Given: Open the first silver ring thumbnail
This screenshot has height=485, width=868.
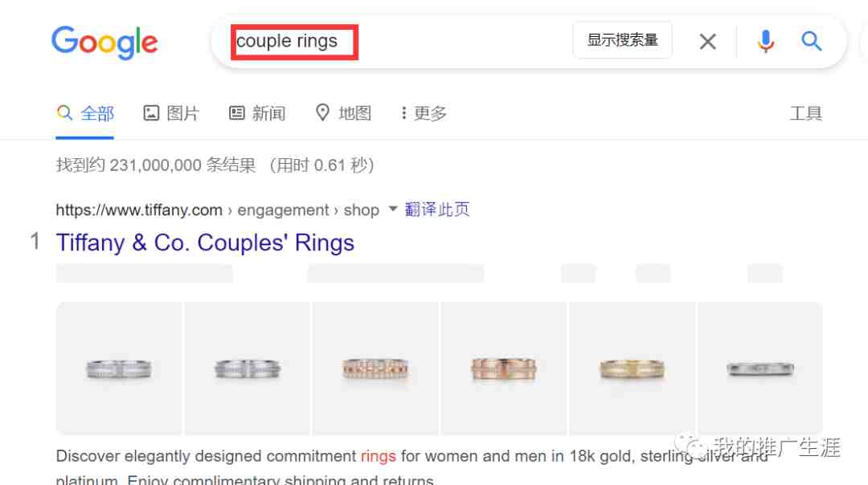Looking at the screenshot, I should point(119,369).
